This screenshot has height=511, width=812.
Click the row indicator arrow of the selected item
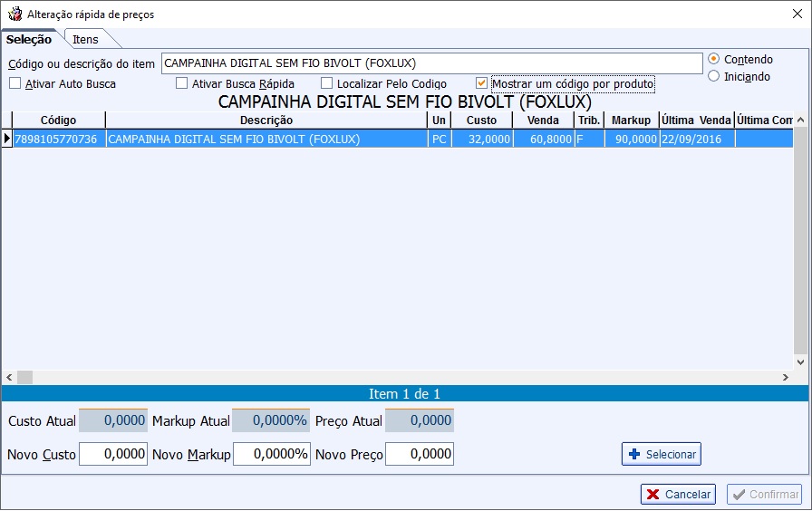pos(6,139)
